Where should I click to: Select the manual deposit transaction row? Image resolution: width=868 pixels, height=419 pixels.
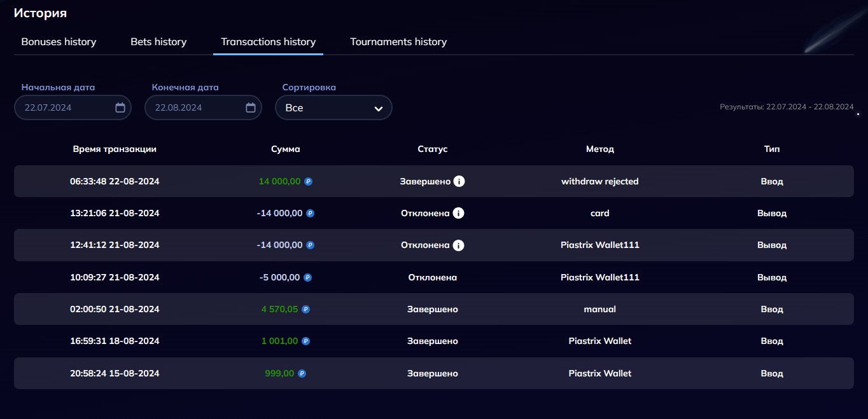tap(599, 309)
